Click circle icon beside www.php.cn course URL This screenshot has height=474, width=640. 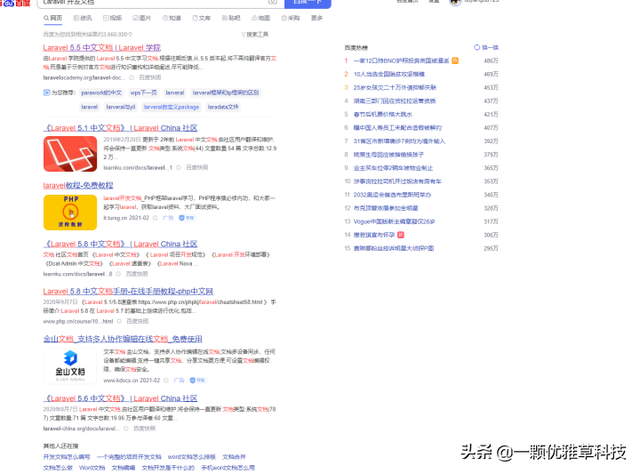[119, 321]
